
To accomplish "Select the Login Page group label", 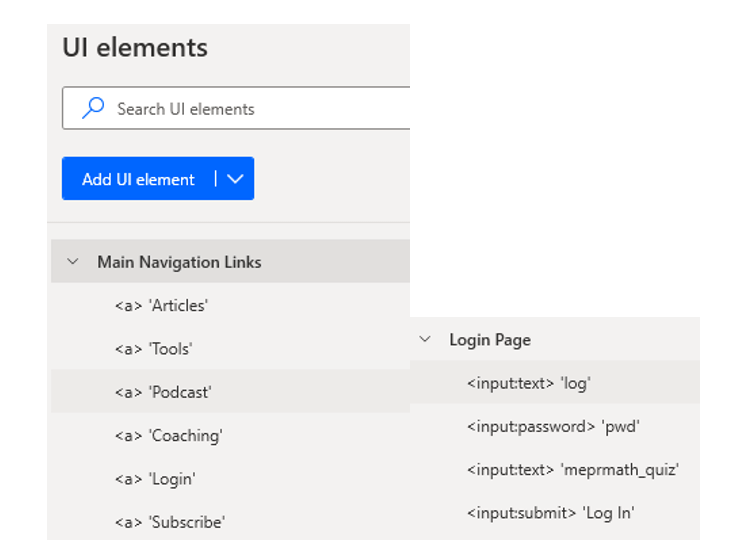I will coord(489,340).
